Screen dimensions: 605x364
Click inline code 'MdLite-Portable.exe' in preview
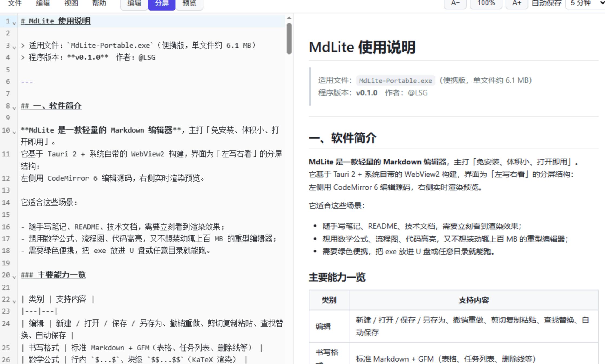(x=396, y=80)
